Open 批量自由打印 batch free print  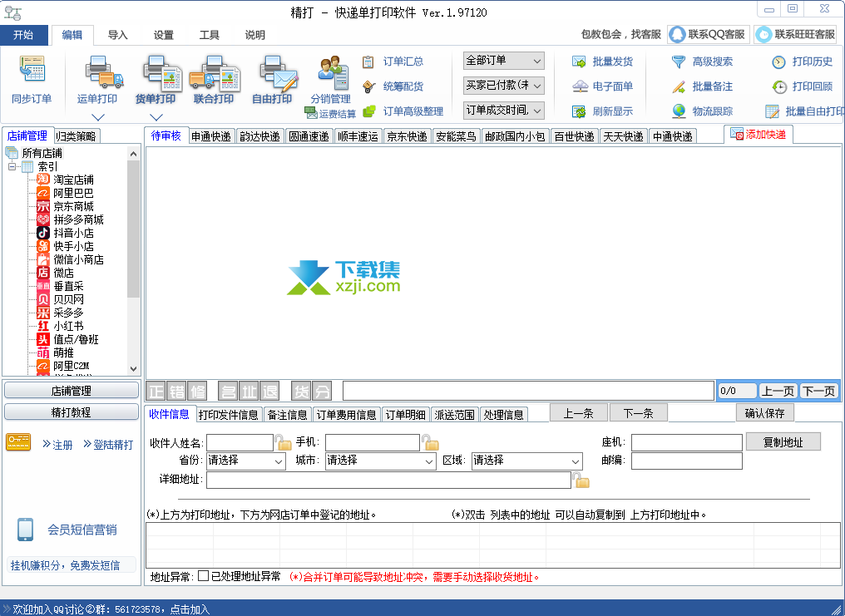point(804,111)
